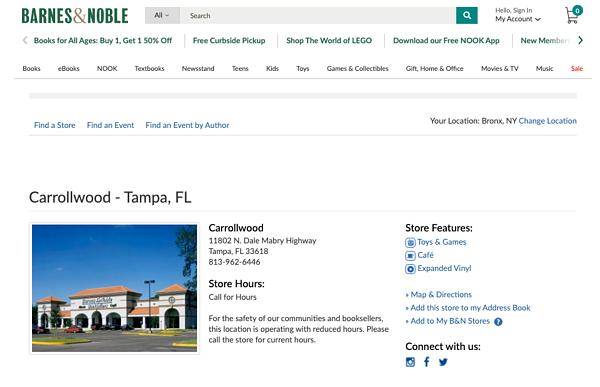Click the Change Location link
600x387 pixels.
pyautogui.click(x=548, y=121)
